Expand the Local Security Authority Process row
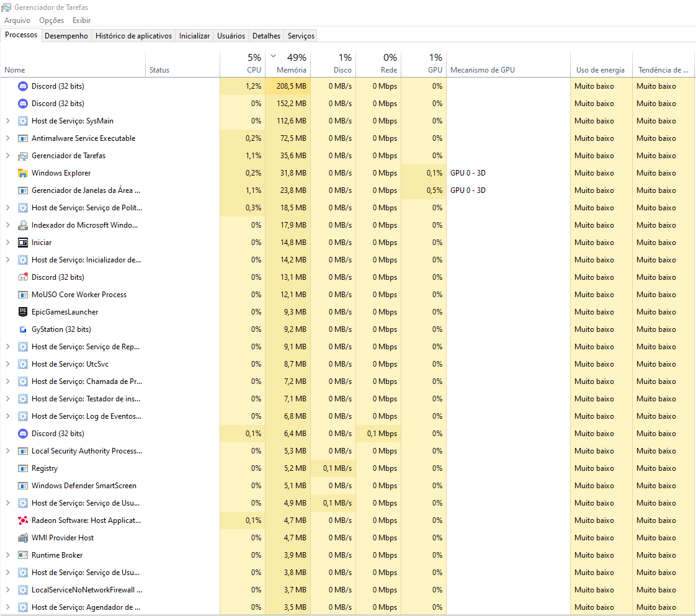 coord(7,451)
